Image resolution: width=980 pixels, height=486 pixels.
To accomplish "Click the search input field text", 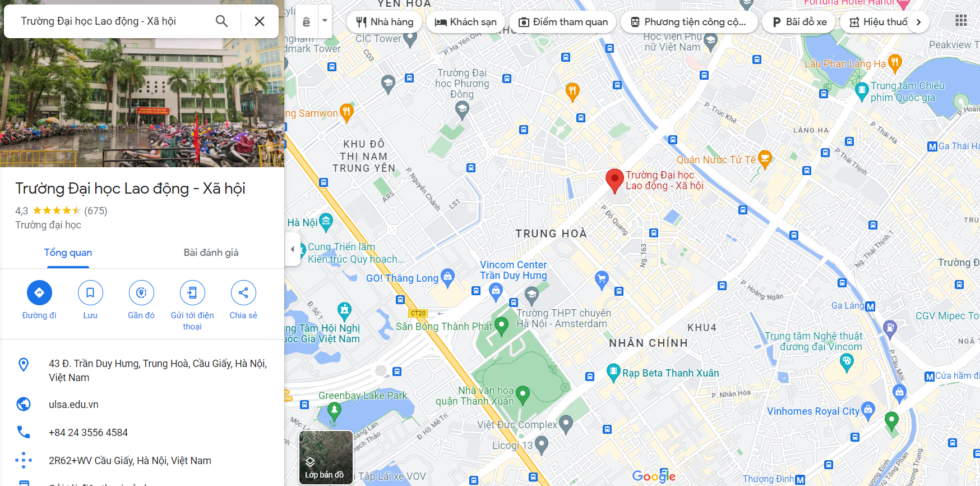I will (x=99, y=21).
